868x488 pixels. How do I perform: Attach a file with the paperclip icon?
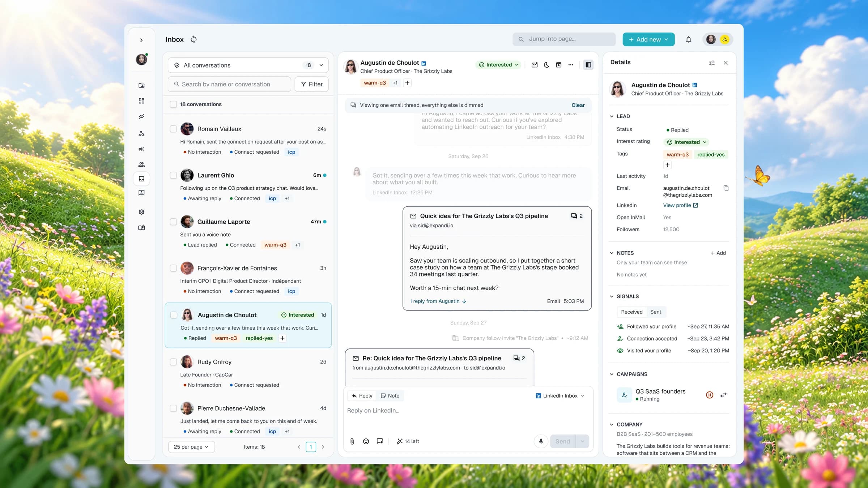[x=352, y=441]
